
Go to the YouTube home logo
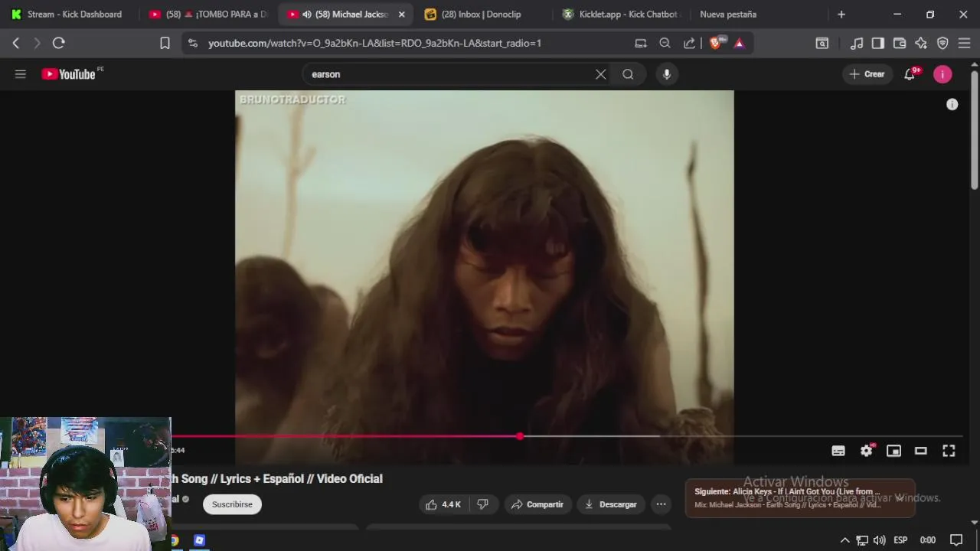tap(67, 74)
